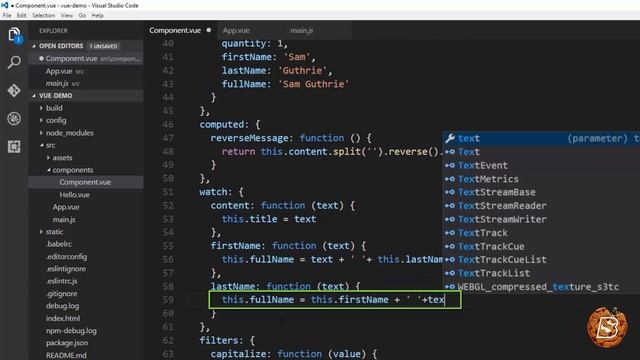Open the Edit menu
640x360 pixels.
21,16
